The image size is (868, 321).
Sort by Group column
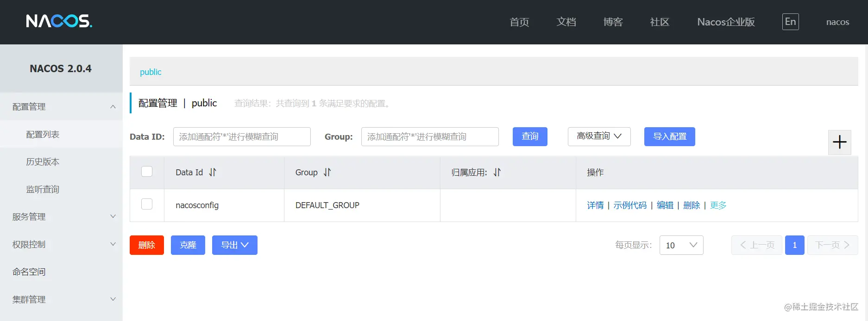[327, 172]
